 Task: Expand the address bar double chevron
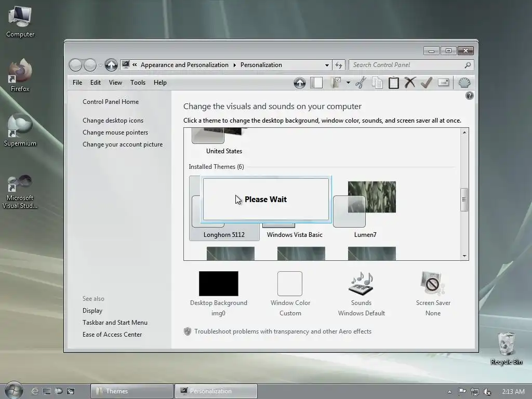click(x=135, y=65)
